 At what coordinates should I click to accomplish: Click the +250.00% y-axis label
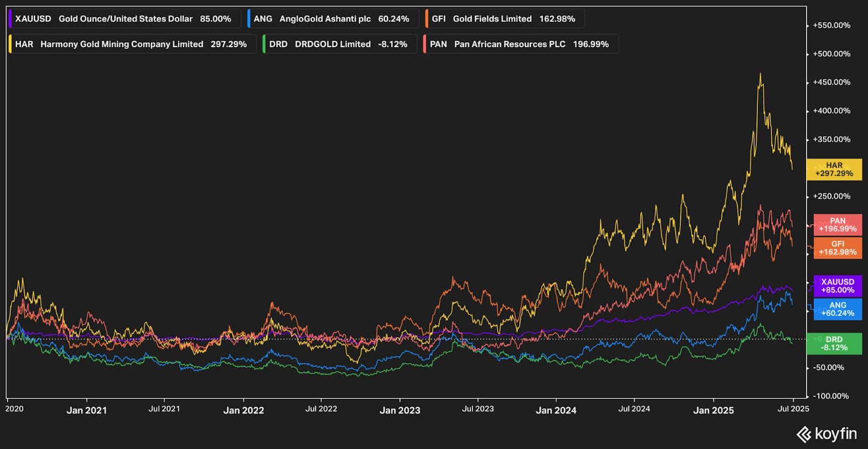pyautogui.click(x=832, y=197)
